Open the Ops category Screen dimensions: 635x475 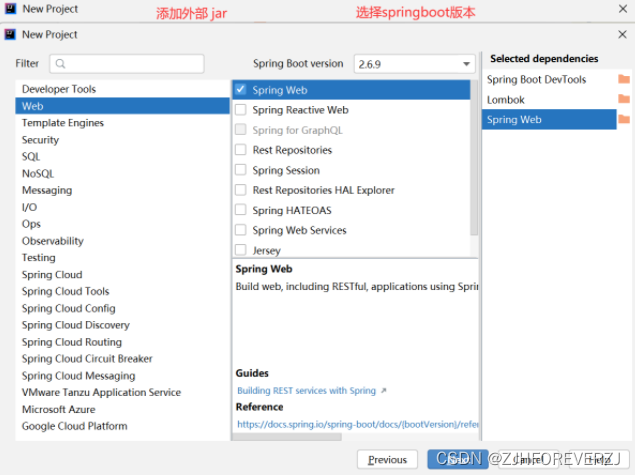(122, 224)
